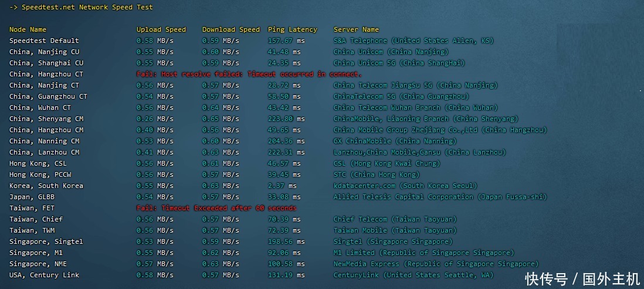Click the 'Korea, South Korea' node name
The width and height of the screenshot is (644, 289).
pyautogui.click(x=46, y=186)
